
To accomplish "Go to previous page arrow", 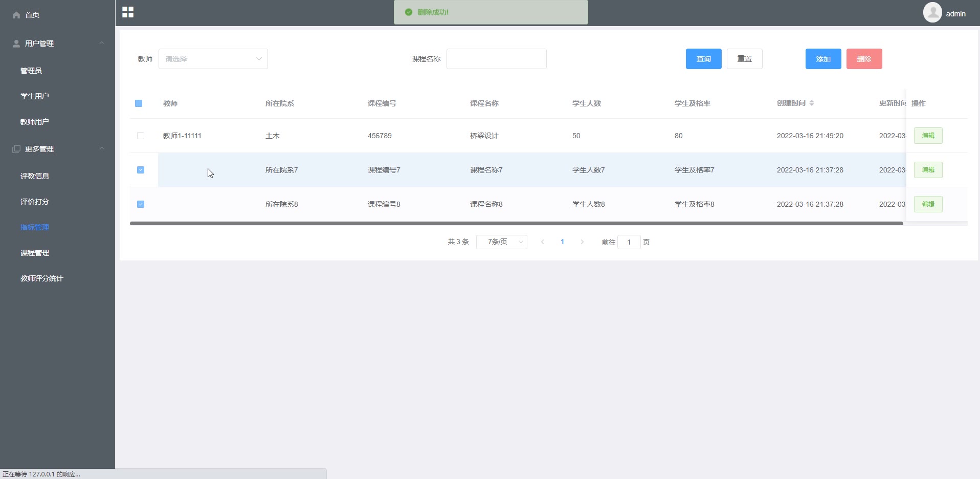I will point(543,242).
